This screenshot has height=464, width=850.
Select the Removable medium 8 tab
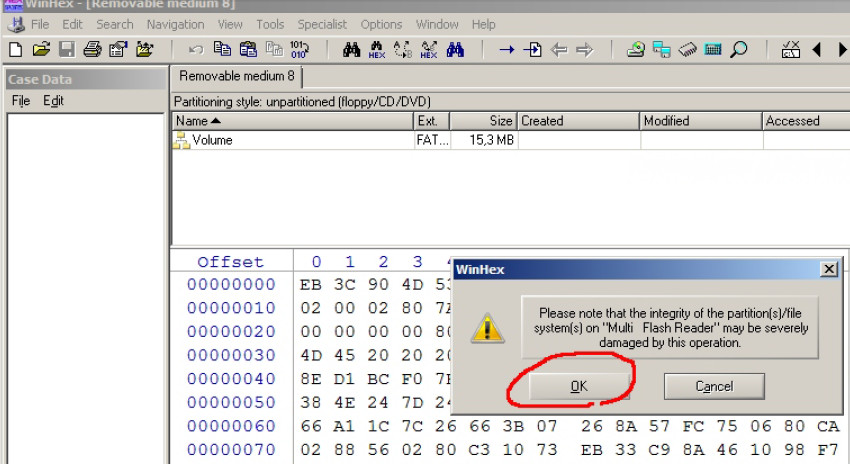[236, 76]
